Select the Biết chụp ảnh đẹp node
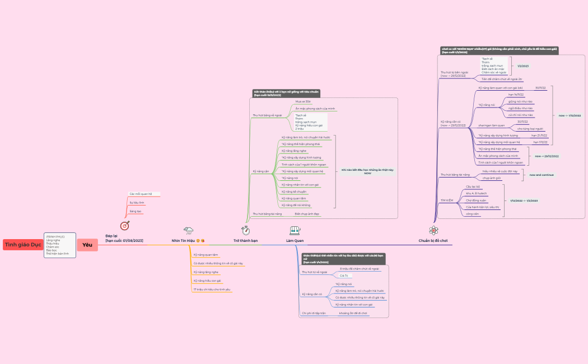Viewport: 588px width, 364px height. click(307, 214)
